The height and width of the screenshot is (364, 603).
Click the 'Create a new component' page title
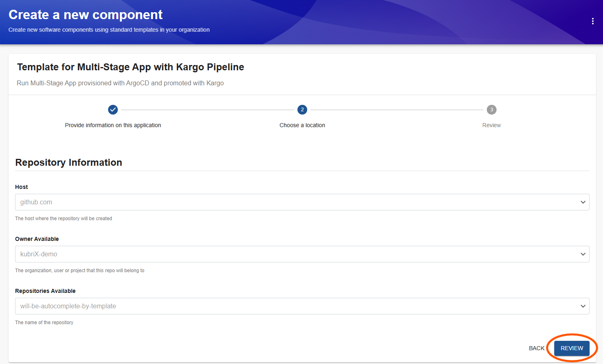pos(85,15)
